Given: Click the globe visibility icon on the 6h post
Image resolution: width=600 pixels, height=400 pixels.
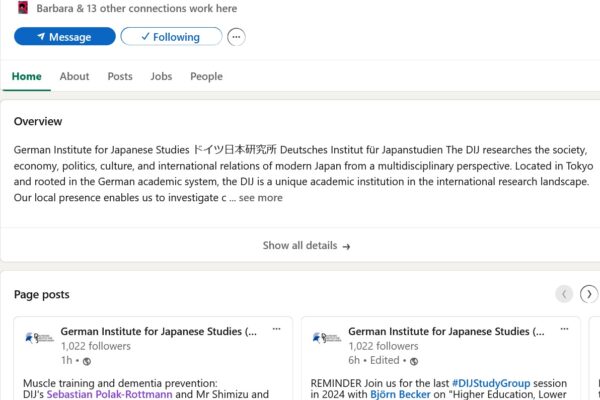Looking at the screenshot, I should coord(414,361).
